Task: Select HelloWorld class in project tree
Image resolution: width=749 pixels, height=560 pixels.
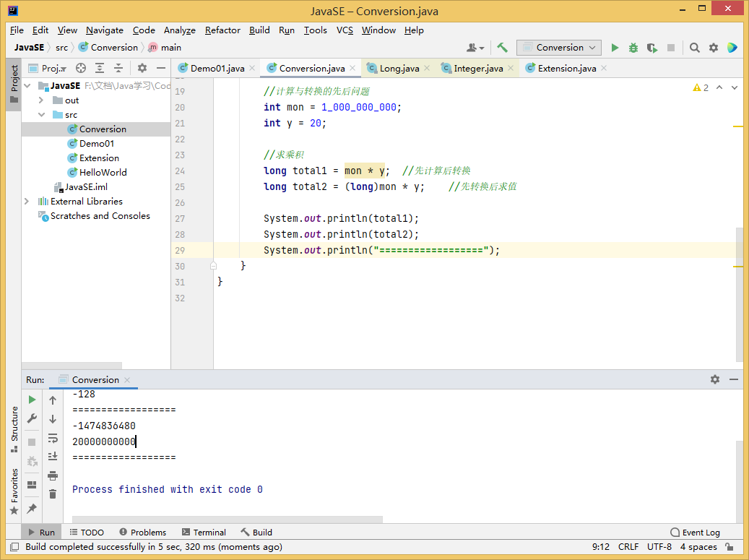Action: 103,173
